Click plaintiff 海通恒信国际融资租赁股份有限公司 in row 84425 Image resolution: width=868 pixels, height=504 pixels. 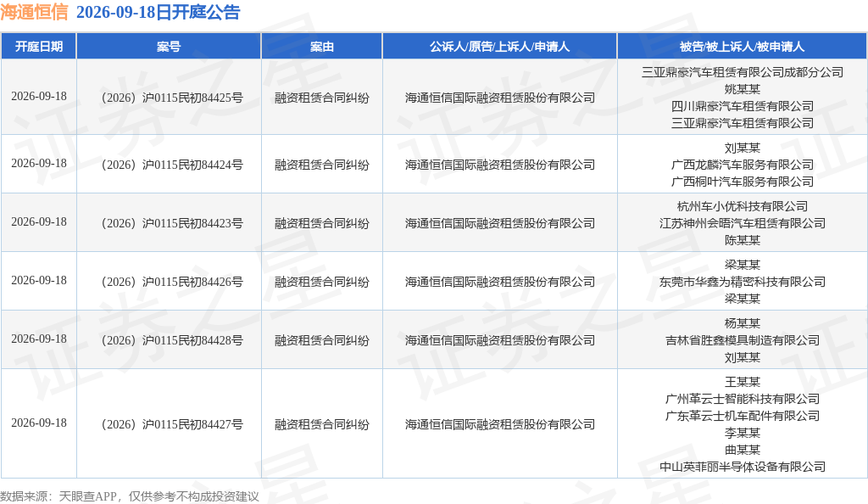[500, 98]
